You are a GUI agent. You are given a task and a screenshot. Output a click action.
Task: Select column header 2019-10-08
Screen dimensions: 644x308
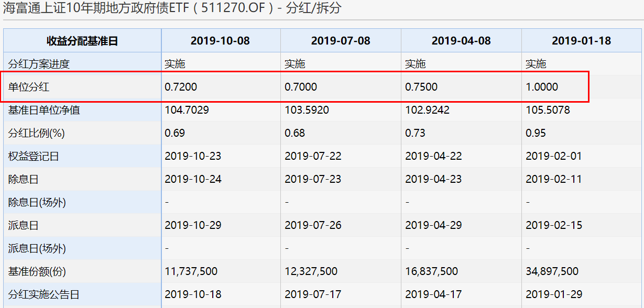click(x=220, y=41)
